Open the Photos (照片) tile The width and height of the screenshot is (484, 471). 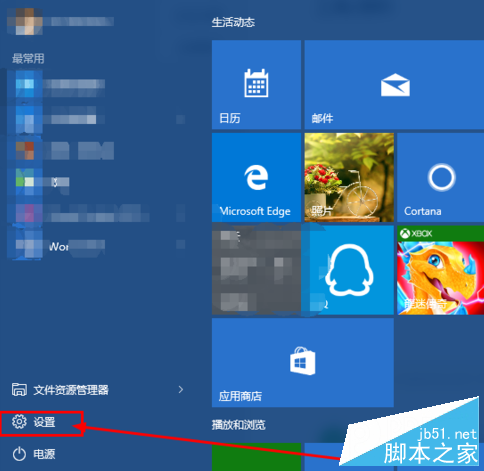click(x=349, y=177)
